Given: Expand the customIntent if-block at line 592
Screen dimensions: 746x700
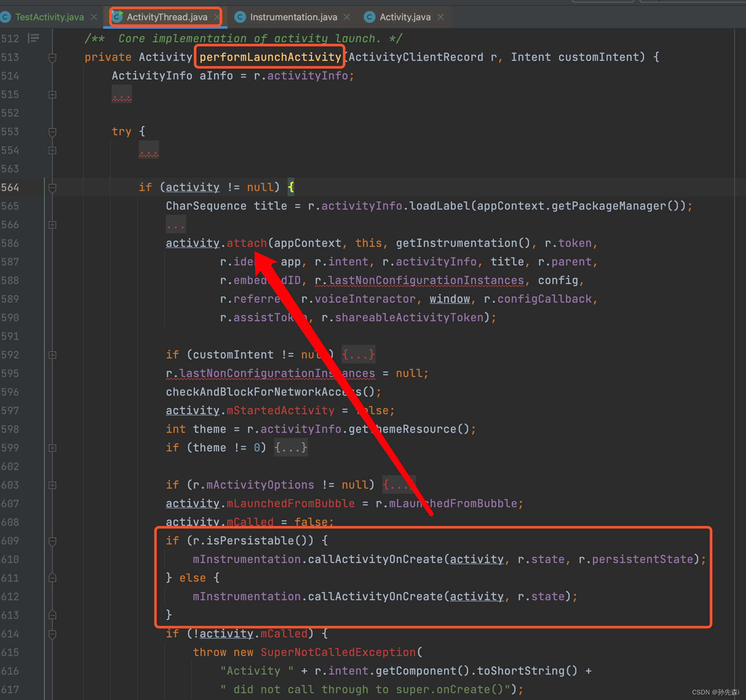Looking at the screenshot, I should pyautogui.click(x=52, y=355).
